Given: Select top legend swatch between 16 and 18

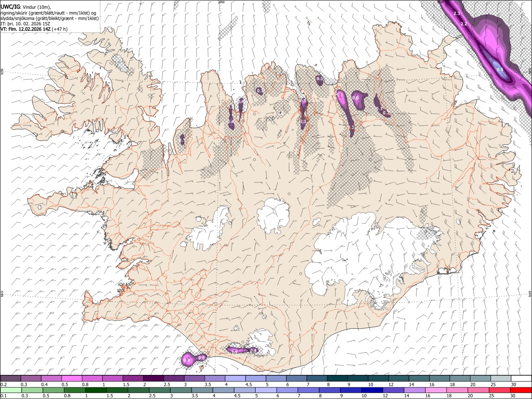Looking at the screenshot, I should coord(440,378).
